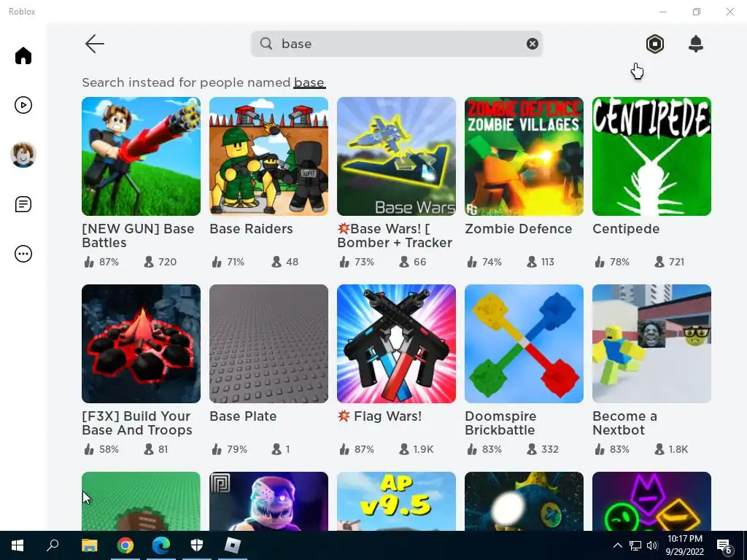This screenshot has width=747, height=560.
Task: Open Windows taskbar search
Action: (x=53, y=545)
